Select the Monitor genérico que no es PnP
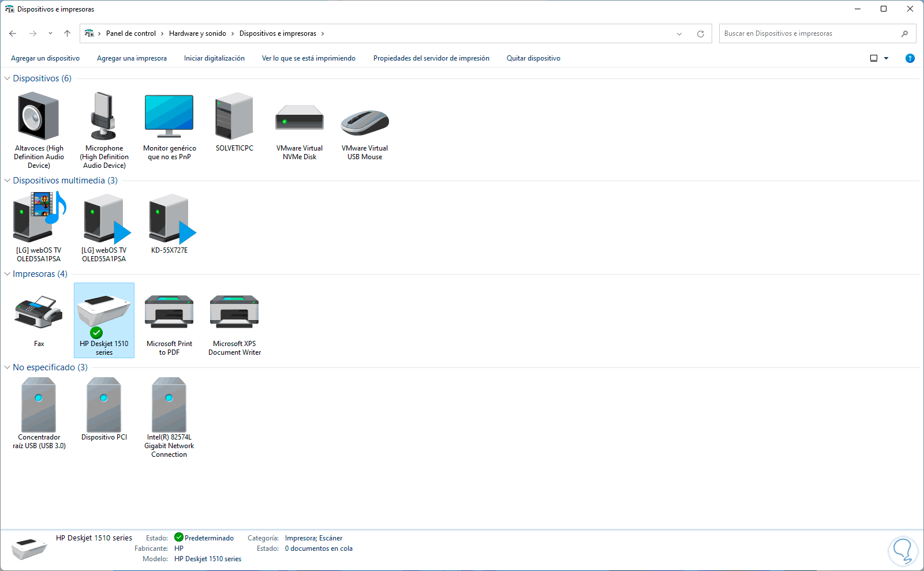This screenshot has height=571, width=924. 169,116
